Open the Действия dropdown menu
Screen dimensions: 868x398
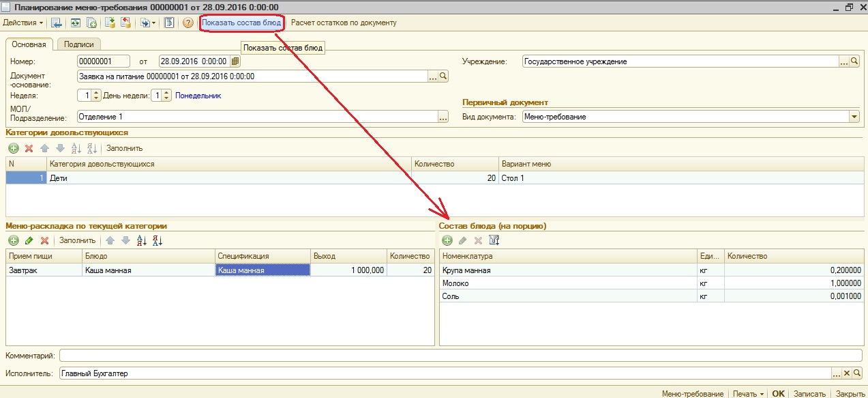(23, 23)
